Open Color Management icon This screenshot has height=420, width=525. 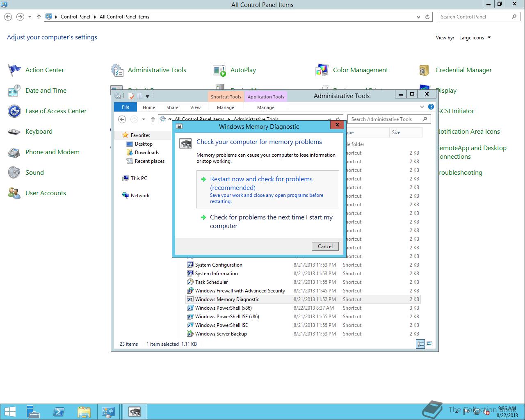[322, 70]
